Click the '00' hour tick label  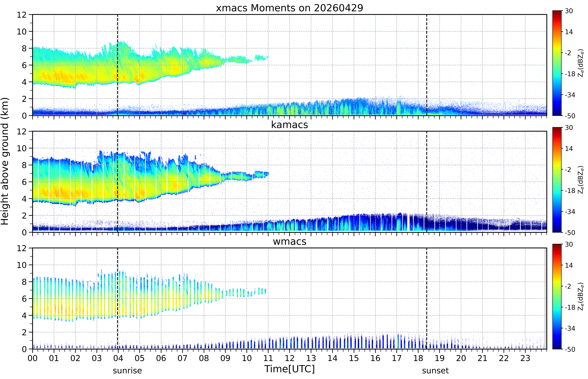point(32,358)
